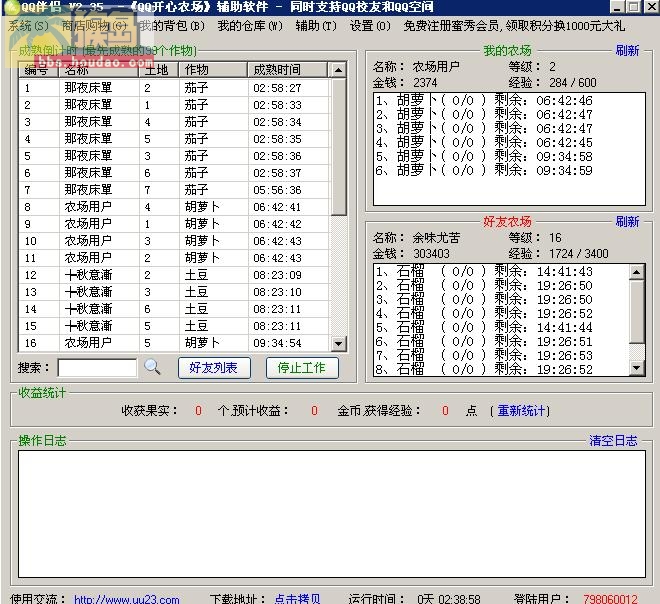
Task: Focus the 搜索 input field
Action: (97, 368)
